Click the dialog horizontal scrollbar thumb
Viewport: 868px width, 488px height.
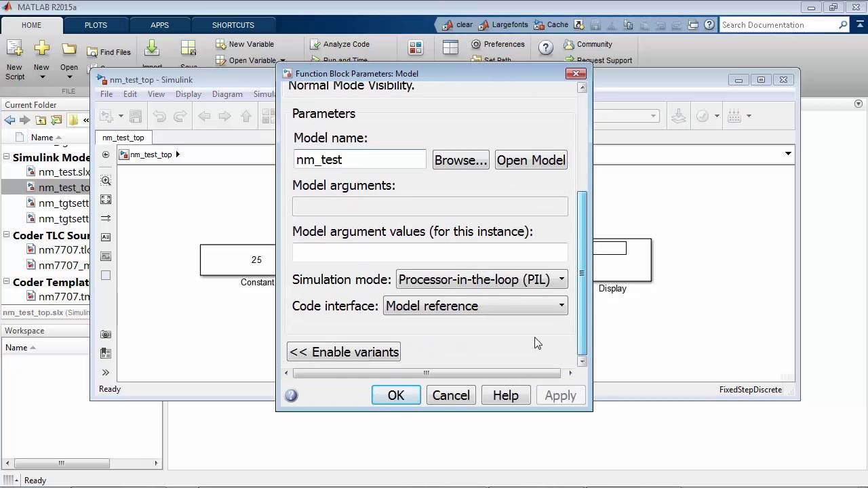point(427,373)
